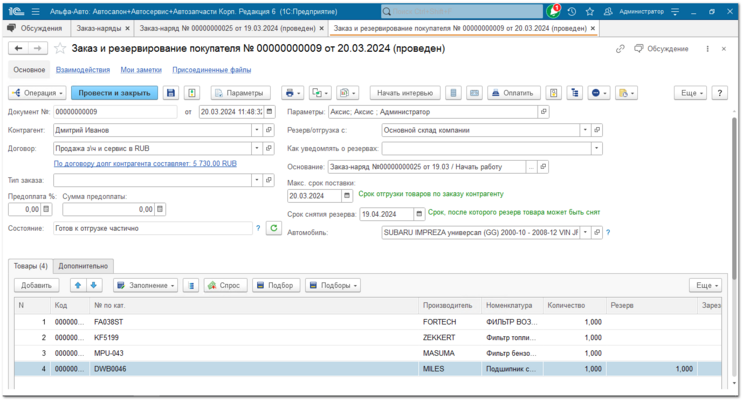
Task: Click Подбор button
Action: (276, 285)
